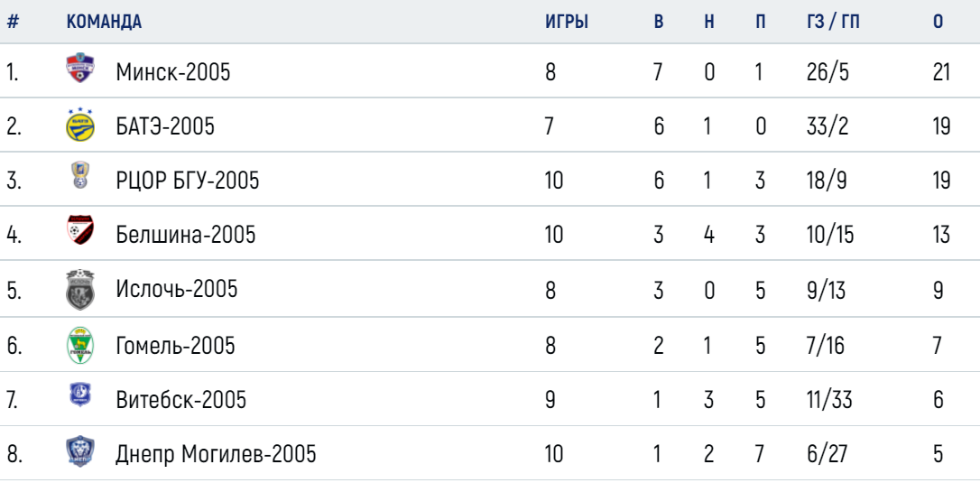The image size is (980, 483).
Task: Click the Днепр Могилев-2005 lion crest
Action: [x=80, y=451]
